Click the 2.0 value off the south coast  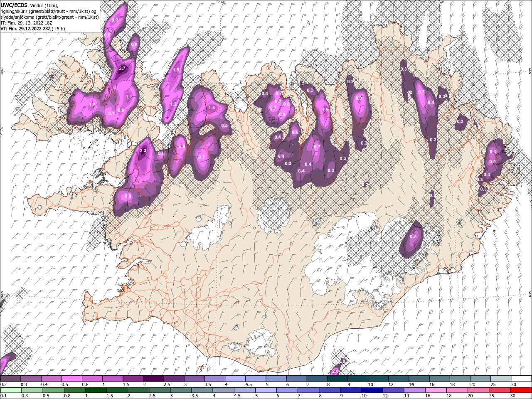coord(335,371)
